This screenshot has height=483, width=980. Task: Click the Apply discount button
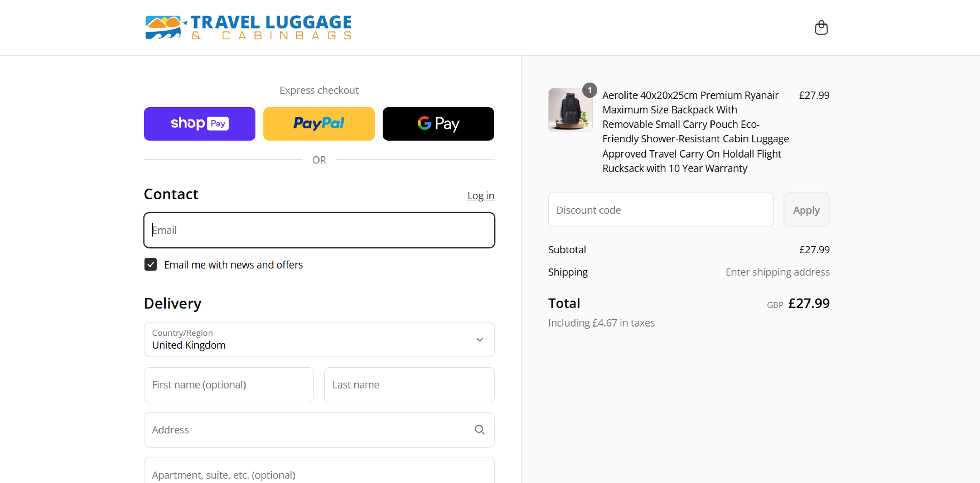point(806,210)
